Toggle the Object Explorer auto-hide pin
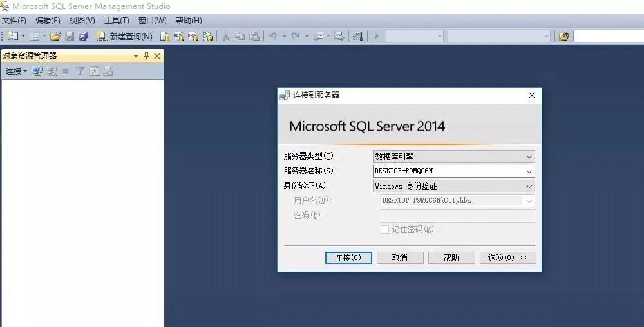The image size is (644, 327). coord(146,56)
